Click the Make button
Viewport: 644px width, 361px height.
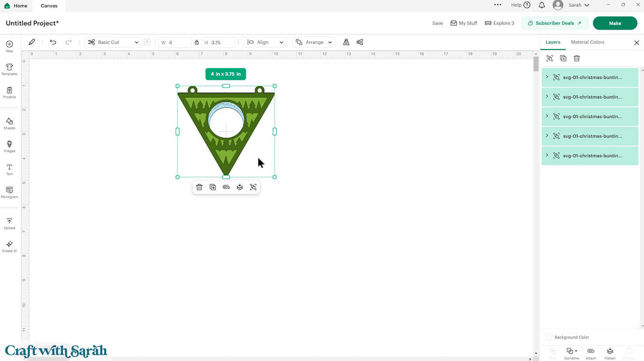pyautogui.click(x=615, y=23)
